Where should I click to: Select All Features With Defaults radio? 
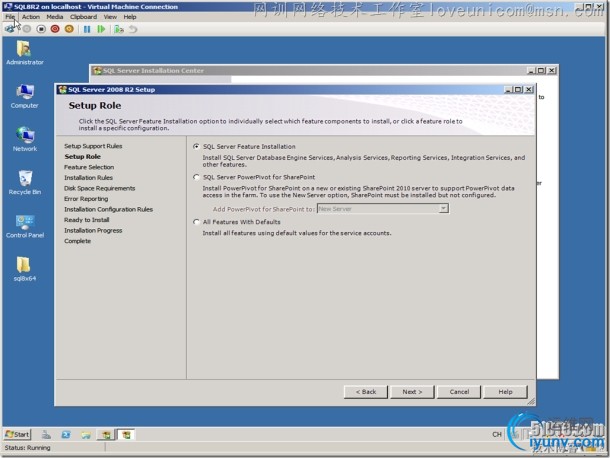pyautogui.click(x=196, y=222)
